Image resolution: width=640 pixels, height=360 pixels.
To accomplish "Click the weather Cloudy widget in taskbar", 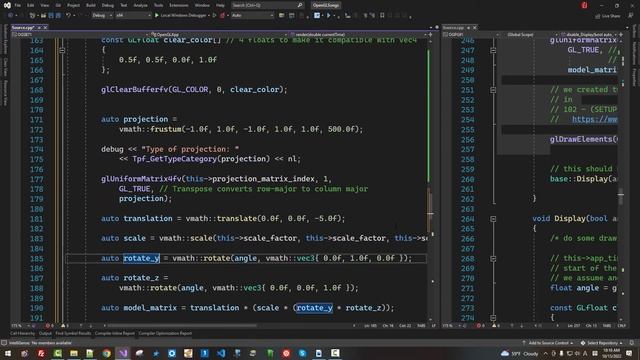I will (x=520, y=353).
